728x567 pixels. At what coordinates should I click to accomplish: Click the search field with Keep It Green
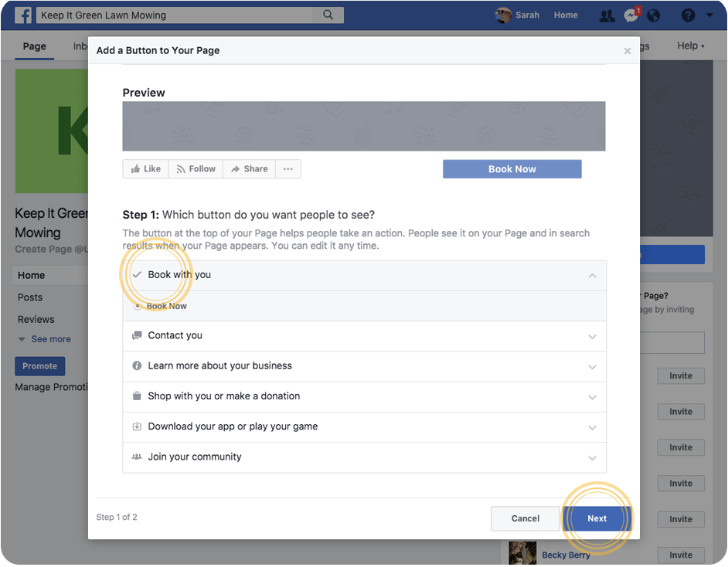click(x=189, y=15)
